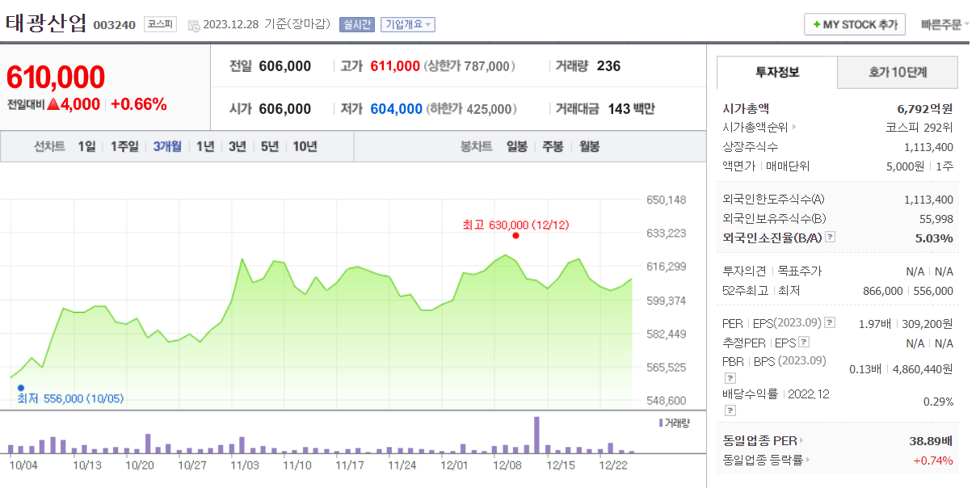
Task: Click the 최저 556,000 blue marker dot
Action: click(x=21, y=388)
